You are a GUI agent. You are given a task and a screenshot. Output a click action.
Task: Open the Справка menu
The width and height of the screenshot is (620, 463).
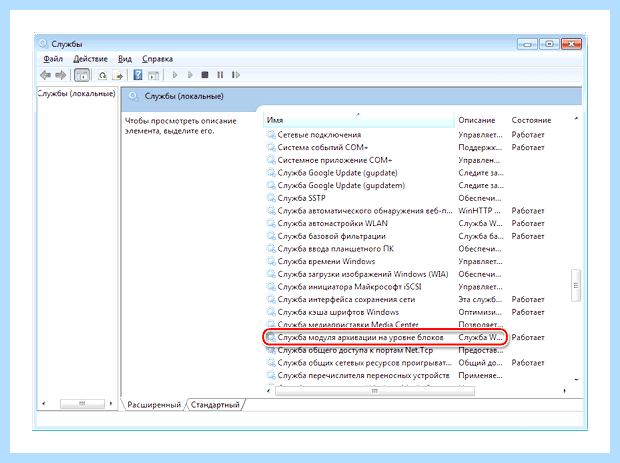[x=157, y=59]
